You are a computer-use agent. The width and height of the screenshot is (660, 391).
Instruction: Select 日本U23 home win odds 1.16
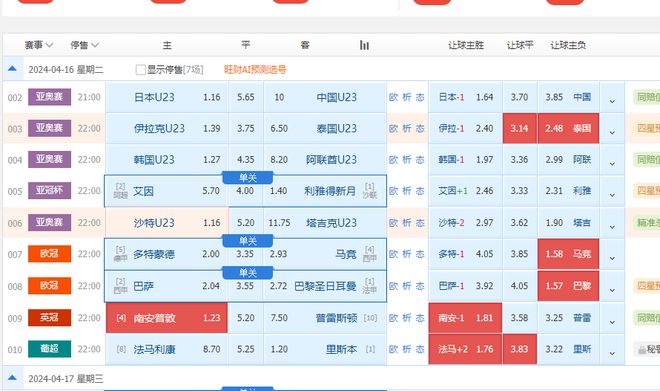[167, 97]
